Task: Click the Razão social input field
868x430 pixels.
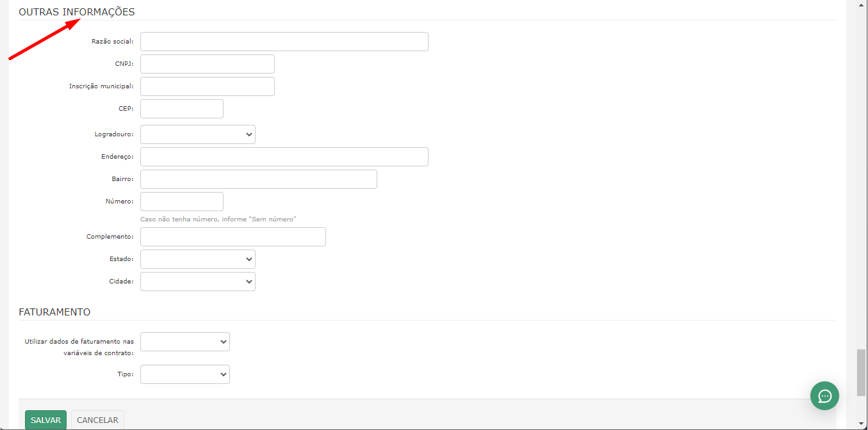Action: coord(284,42)
